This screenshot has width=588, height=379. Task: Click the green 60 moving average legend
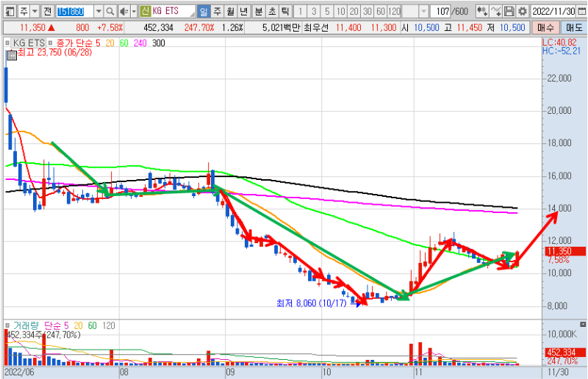(x=124, y=43)
